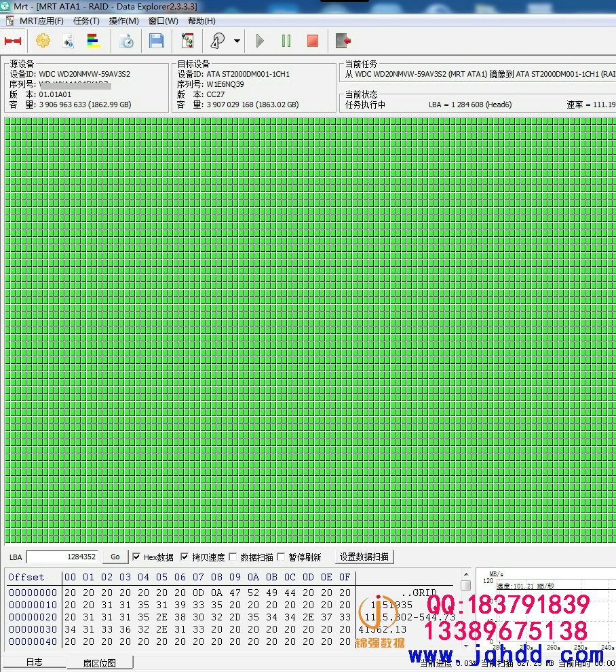Uncheck the 拷贝速度 checkbox
Image resolution: width=616 pixels, height=672 pixels.
point(185,557)
